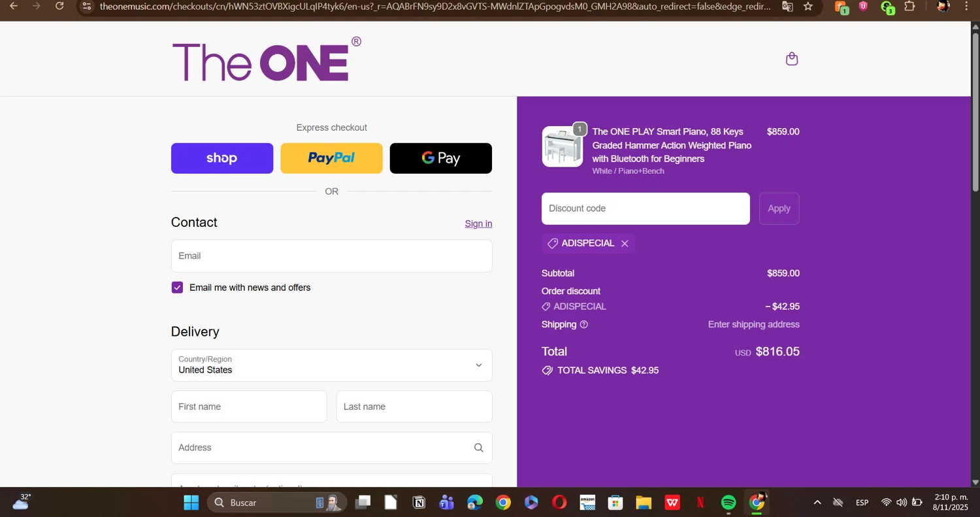Screen dimensions: 980x517
Task: Focus the Email input field
Action: [x=332, y=256]
